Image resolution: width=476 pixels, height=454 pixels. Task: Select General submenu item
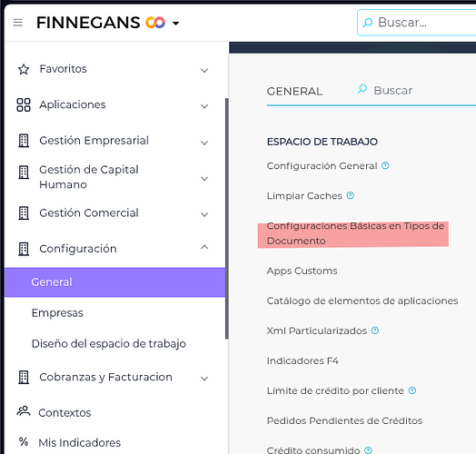(115, 281)
